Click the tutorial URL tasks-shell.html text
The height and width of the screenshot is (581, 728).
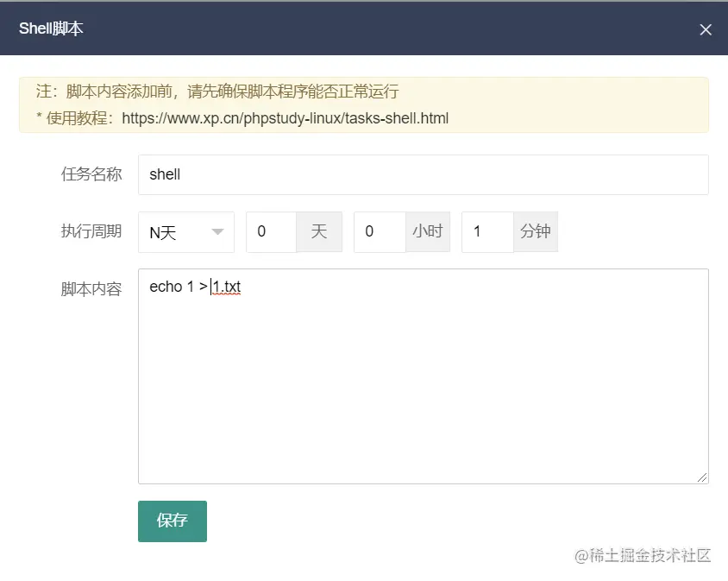285,118
